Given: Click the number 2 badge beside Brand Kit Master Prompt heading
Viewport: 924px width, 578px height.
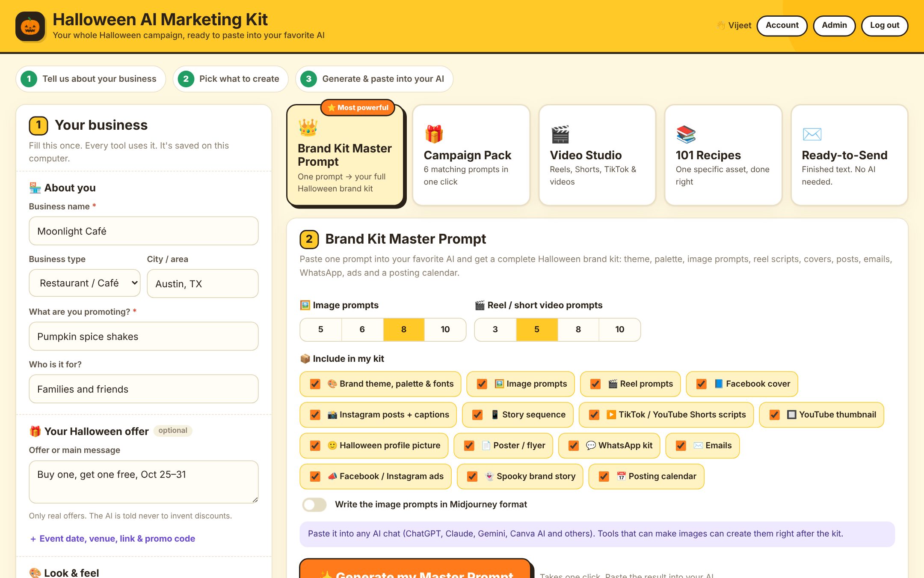Looking at the screenshot, I should (309, 239).
